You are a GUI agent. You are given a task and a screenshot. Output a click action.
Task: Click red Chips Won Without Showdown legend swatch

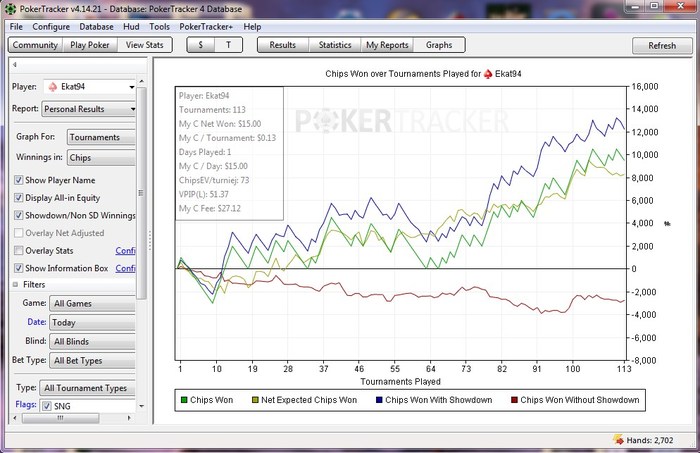click(514, 400)
